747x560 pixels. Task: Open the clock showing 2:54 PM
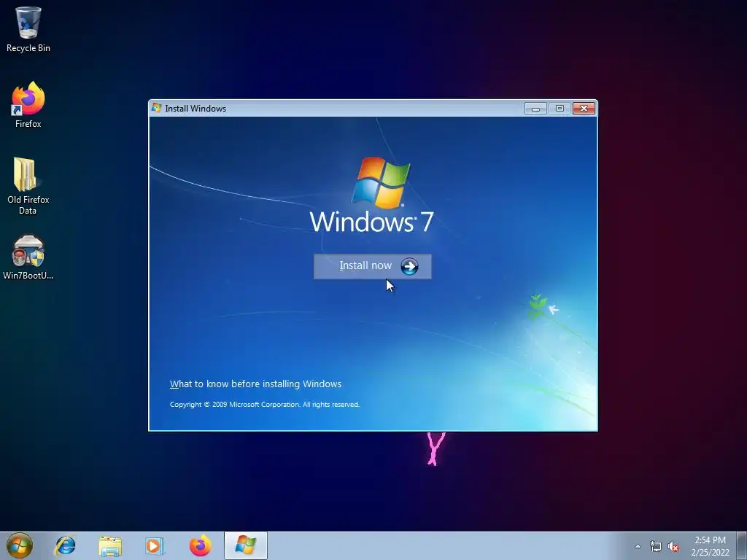click(x=711, y=546)
